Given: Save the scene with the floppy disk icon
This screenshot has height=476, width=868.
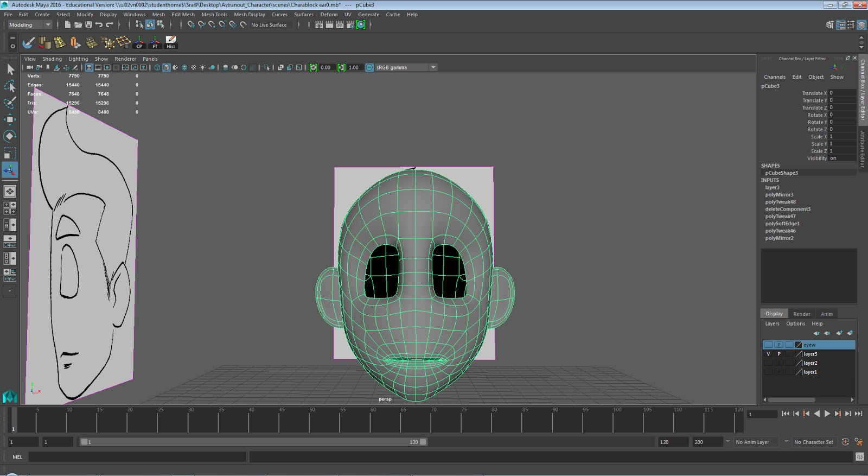Looking at the screenshot, I should coord(88,24).
